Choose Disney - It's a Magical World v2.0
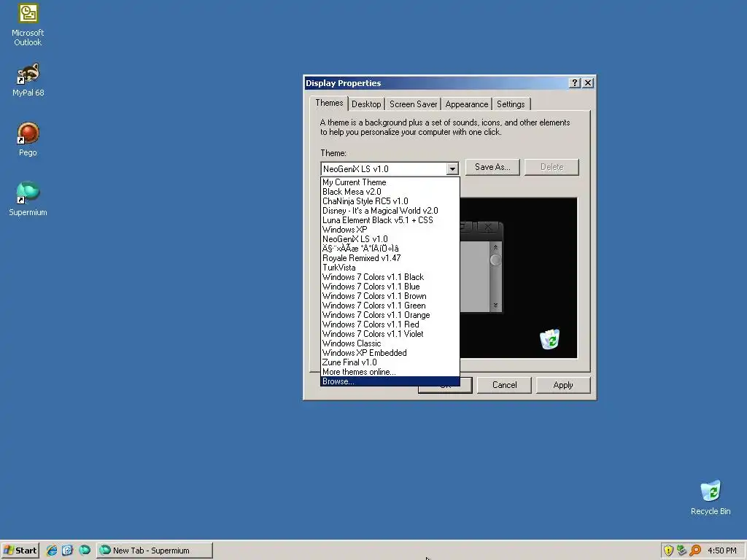The image size is (747, 560). [x=390, y=211]
